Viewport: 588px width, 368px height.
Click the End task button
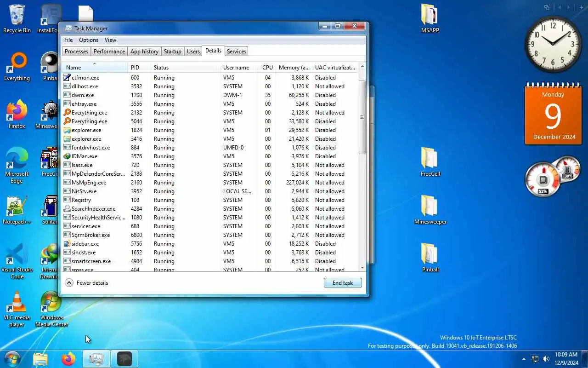(x=343, y=283)
